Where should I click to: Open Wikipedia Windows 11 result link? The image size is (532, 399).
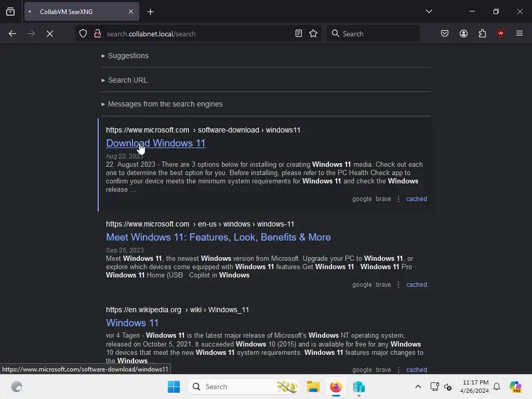coord(132,323)
